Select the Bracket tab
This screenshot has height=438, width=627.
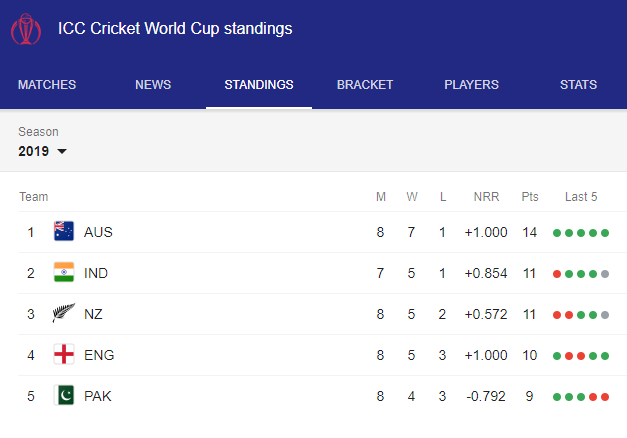[365, 85]
